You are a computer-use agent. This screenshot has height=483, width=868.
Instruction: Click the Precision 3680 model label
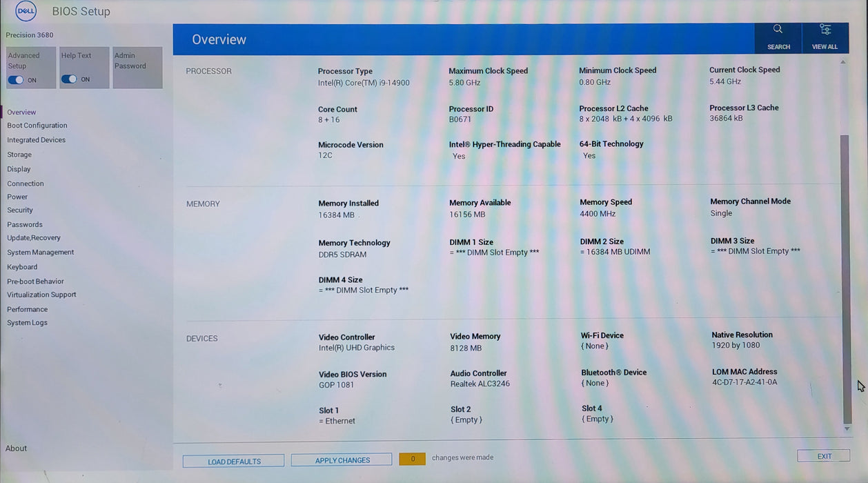pos(30,35)
